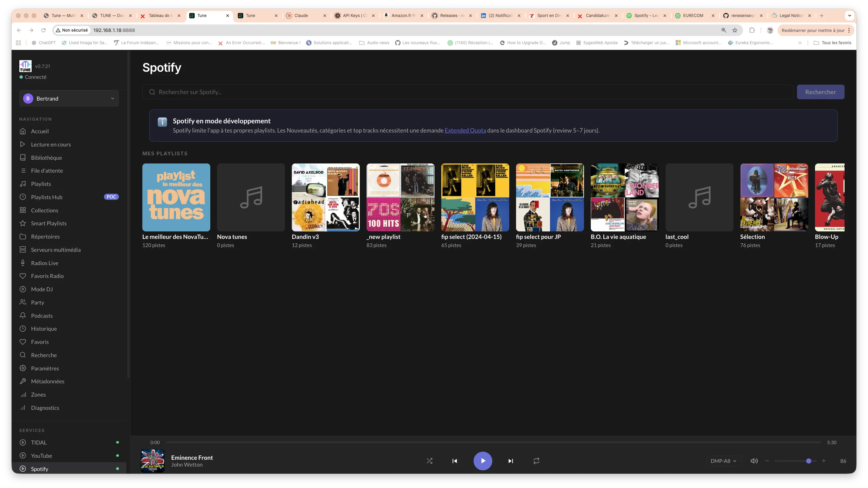The height and width of the screenshot is (488, 868).
Task: Bookmark this page with the star icon
Action: 735,30
